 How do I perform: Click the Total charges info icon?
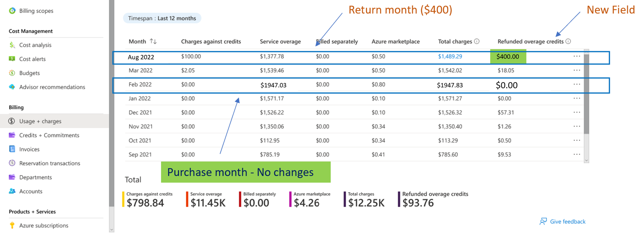coord(477,41)
